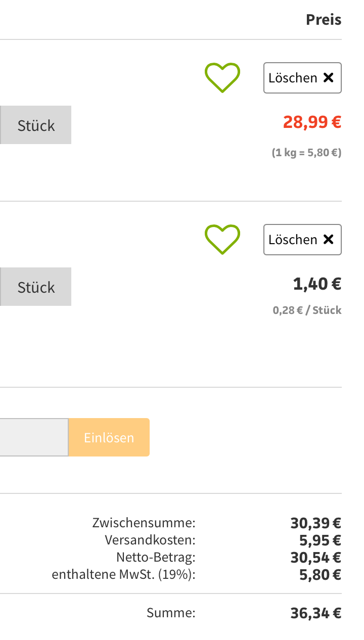The width and height of the screenshot is (364, 640).
Task: Click the Zwischensumme label
Action: coord(144,523)
